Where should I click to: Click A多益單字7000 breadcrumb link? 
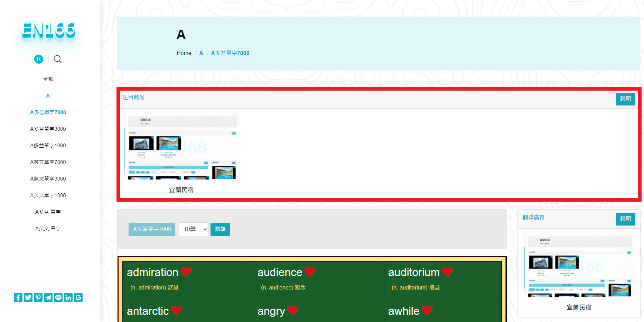click(230, 53)
